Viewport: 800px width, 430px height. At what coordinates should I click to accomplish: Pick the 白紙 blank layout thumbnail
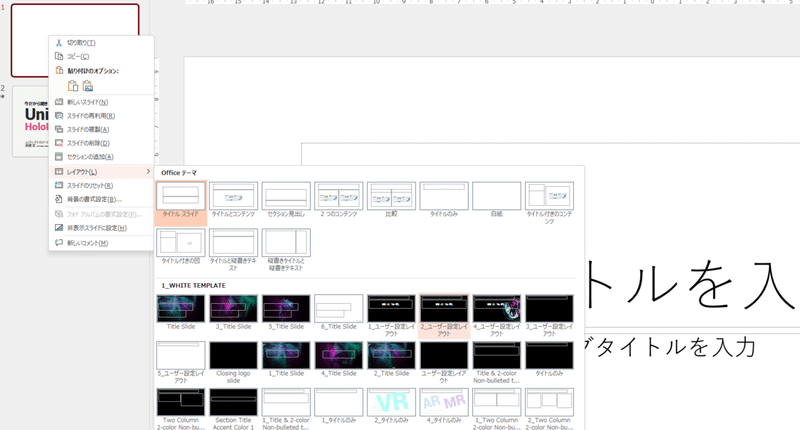click(496, 200)
